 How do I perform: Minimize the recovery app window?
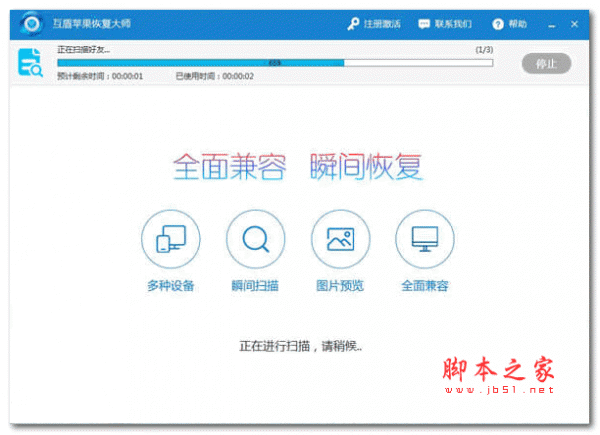coord(551,25)
